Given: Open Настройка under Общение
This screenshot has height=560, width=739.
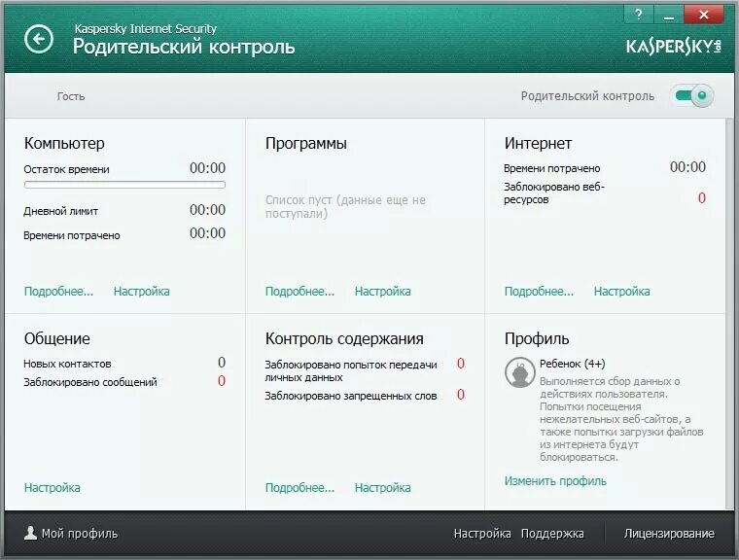Looking at the screenshot, I should (x=52, y=487).
